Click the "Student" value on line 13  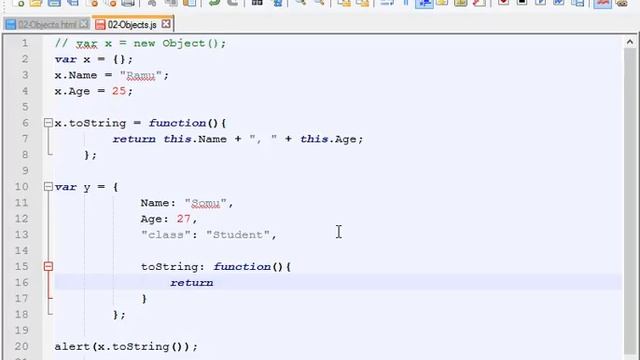[238, 235]
